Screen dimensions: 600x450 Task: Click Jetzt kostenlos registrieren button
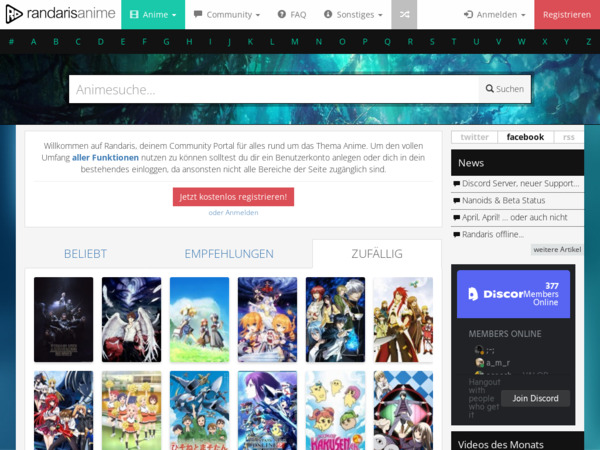coord(233,197)
